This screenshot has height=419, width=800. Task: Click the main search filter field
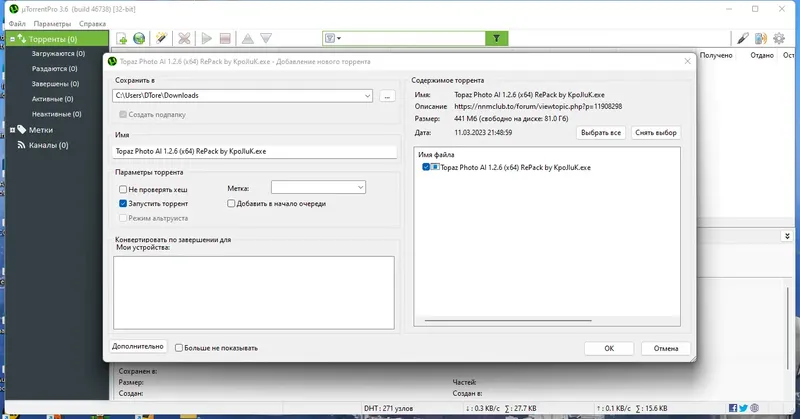click(x=413, y=38)
